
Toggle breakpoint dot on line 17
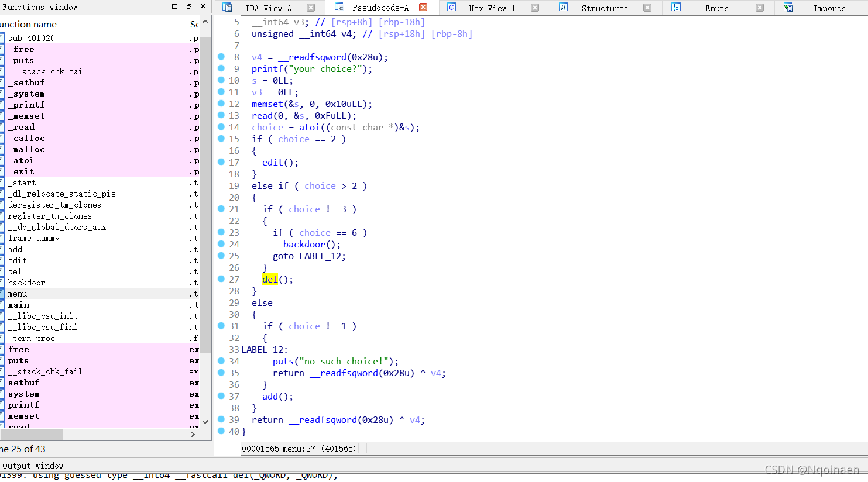221,162
